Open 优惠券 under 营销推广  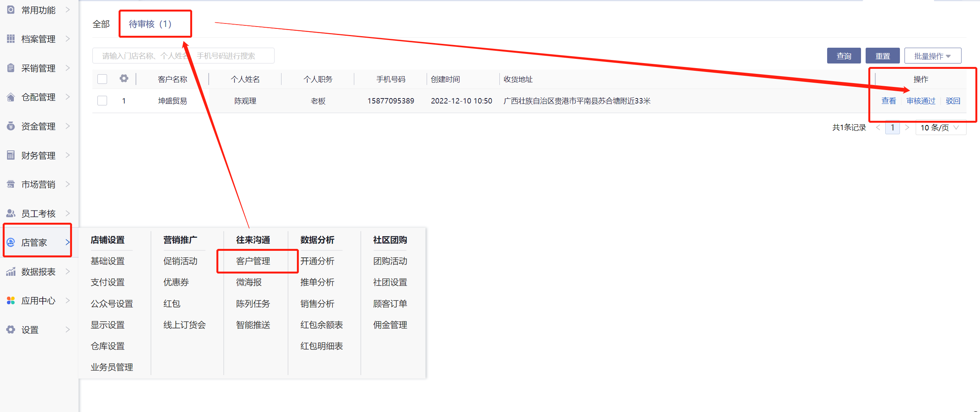[x=176, y=282]
